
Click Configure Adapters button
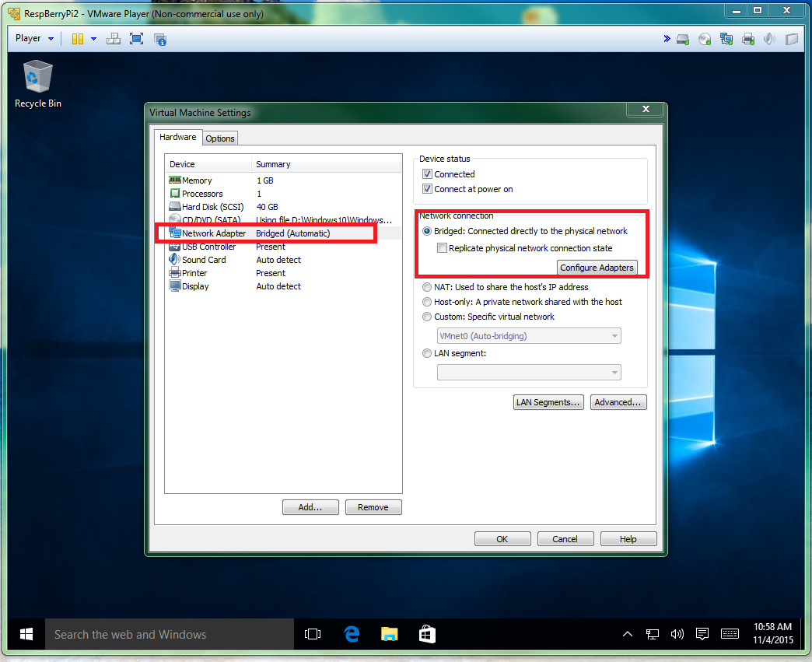point(597,268)
